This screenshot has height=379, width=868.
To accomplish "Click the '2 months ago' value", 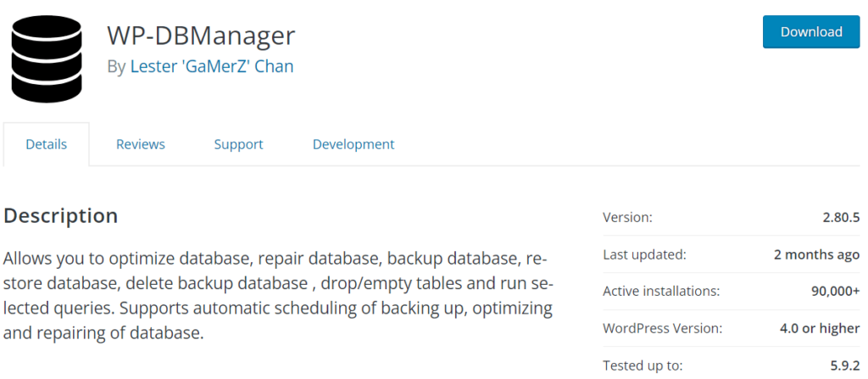I will click(816, 254).
